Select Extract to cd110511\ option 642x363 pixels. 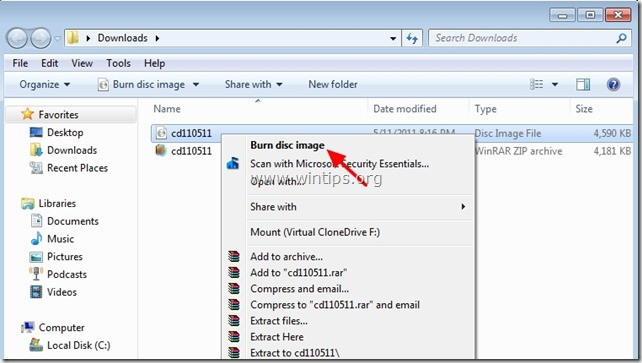point(295,353)
